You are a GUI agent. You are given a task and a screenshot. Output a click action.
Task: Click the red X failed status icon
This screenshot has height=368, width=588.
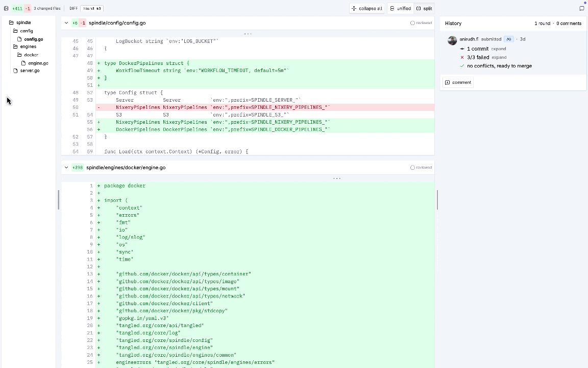(x=462, y=57)
